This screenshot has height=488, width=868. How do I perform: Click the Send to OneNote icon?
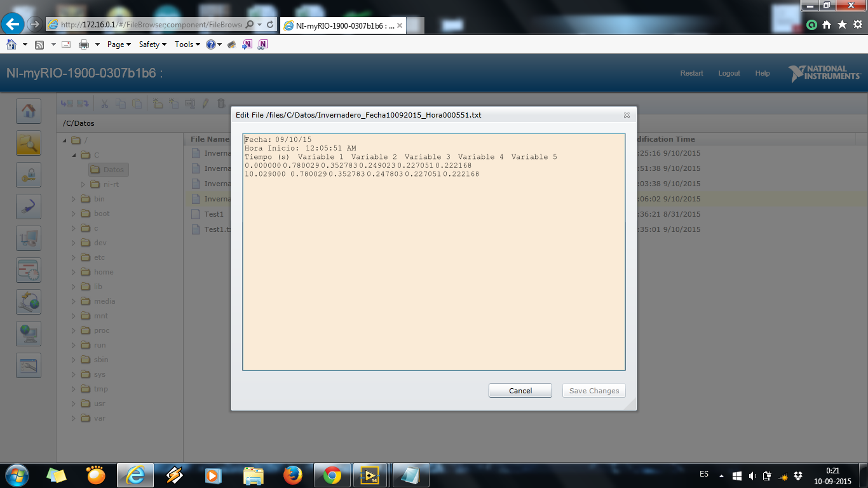pos(248,44)
